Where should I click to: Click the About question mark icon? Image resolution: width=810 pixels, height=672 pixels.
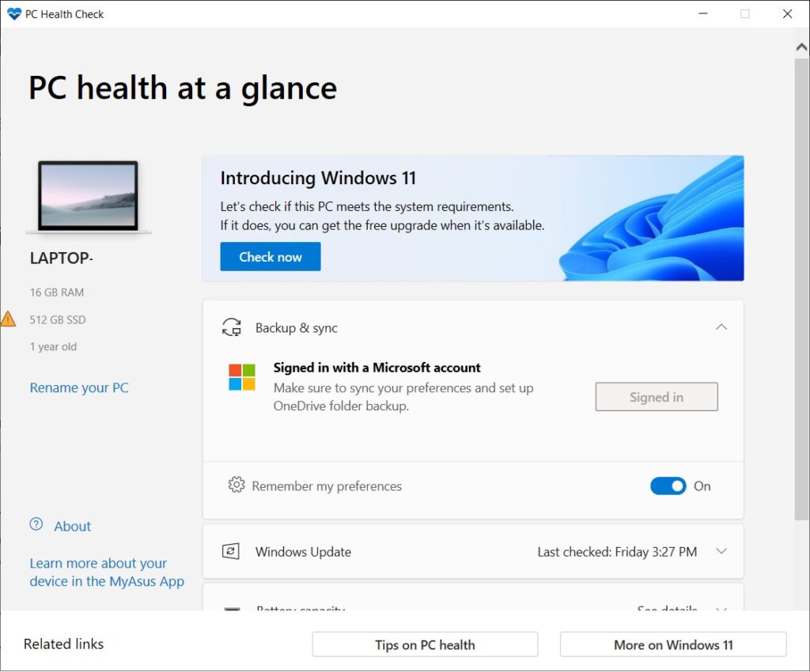point(36,524)
